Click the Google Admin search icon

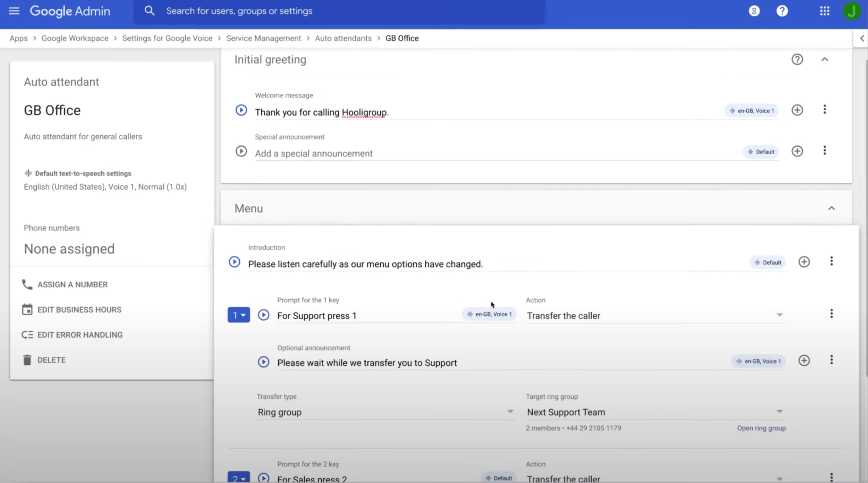tap(149, 11)
